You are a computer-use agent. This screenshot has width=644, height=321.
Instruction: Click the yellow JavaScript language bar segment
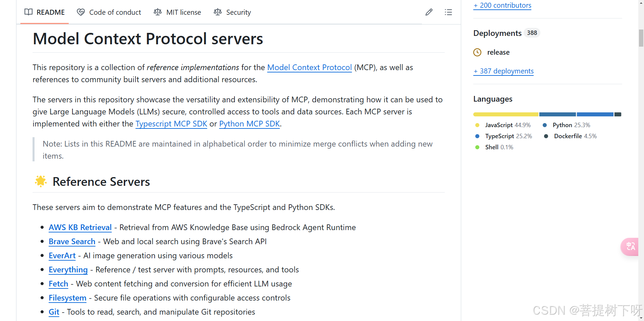(x=505, y=114)
